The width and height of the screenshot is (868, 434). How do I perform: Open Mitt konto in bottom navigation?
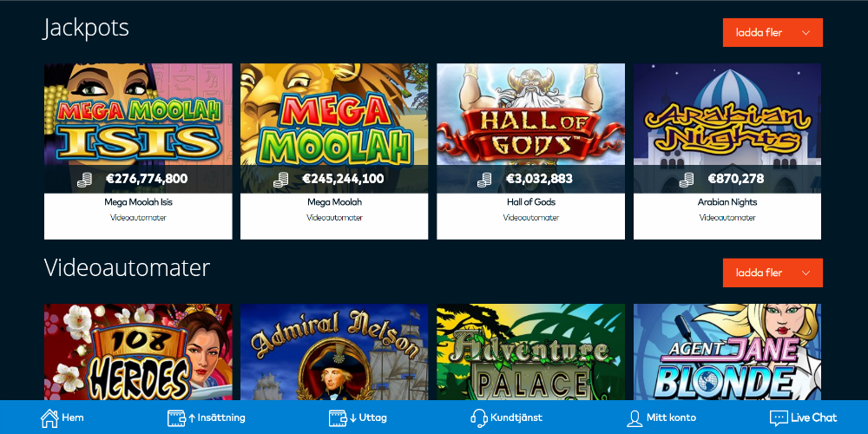[661, 418]
